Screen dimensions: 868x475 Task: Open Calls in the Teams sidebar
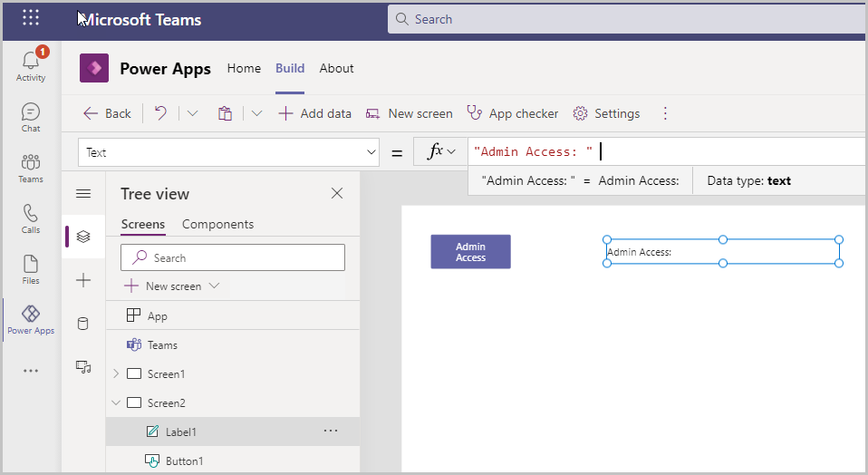[31, 219]
